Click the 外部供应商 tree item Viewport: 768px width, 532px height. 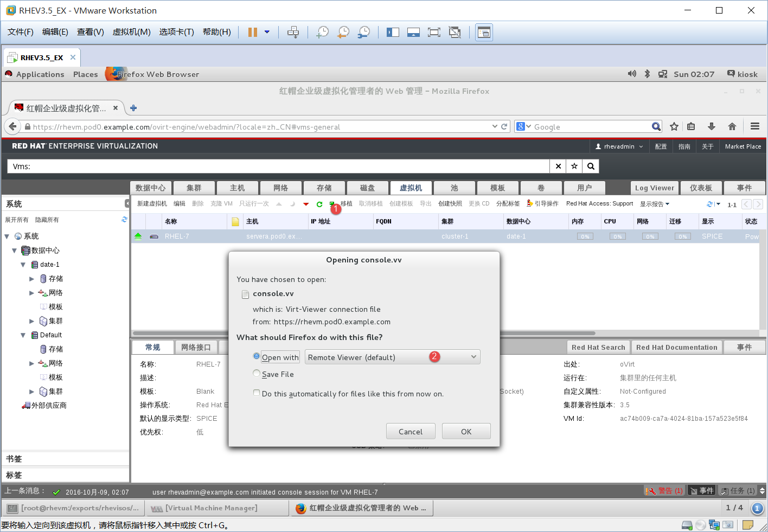44,406
